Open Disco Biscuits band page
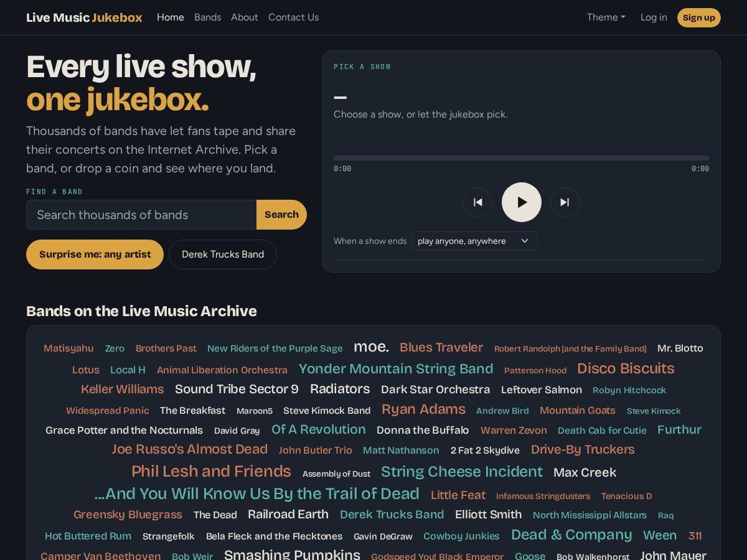 (626, 368)
